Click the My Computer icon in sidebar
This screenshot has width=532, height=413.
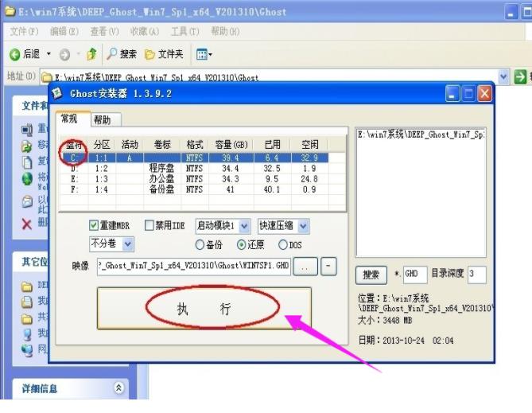pyautogui.click(x=27, y=334)
